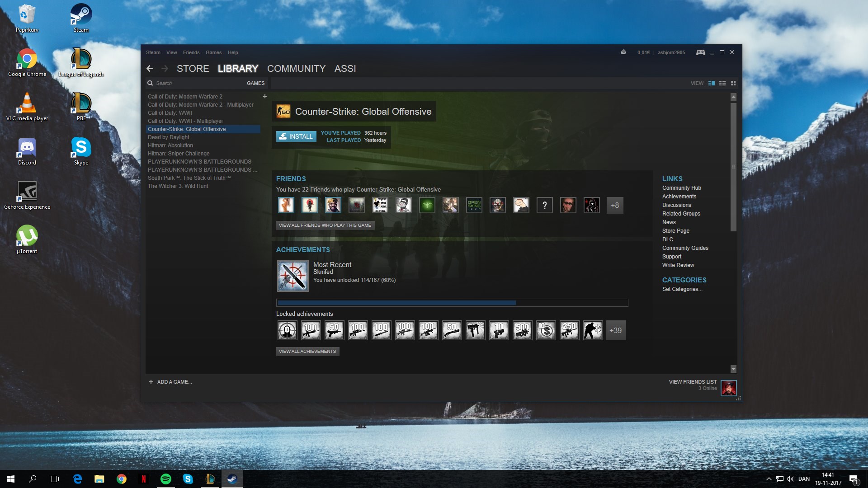This screenshot has width=868, height=488.
Task: Open µTorrent desktop shortcut
Action: tap(27, 239)
